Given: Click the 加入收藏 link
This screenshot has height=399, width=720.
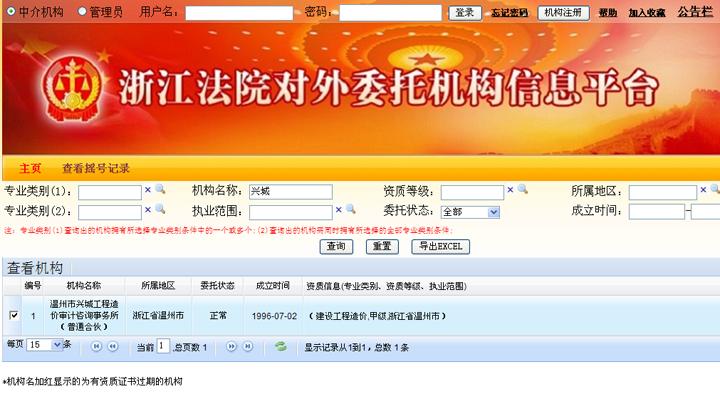Looking at the screenshot, I should [647, 13].
